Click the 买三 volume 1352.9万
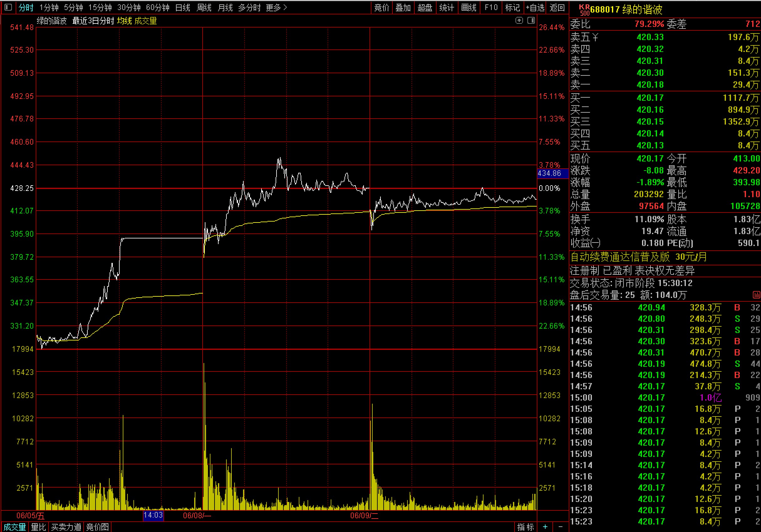The width and height of the screenshot is (761, 532). click(x=741, y=121)
